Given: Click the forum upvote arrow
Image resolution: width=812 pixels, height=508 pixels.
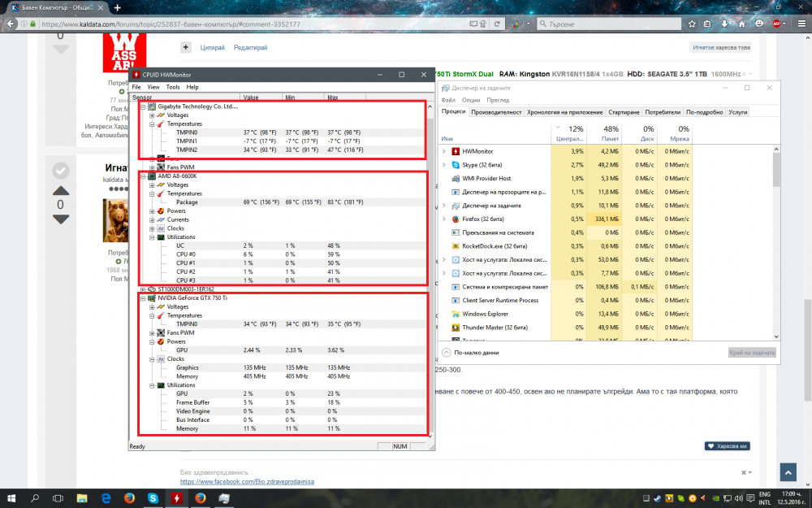Looking at the screenshot, I should point(61,191).
